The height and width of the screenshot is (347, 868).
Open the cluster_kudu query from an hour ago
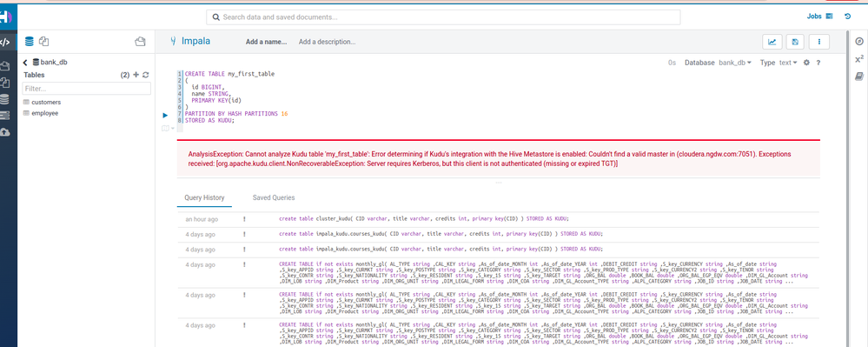click(423, 218)
